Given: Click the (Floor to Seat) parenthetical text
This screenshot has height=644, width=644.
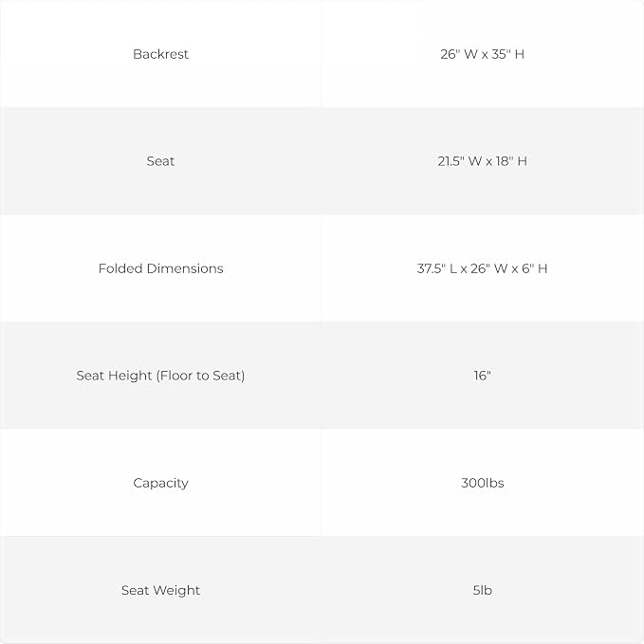Looking at the screenshot, I should [200, 376].
